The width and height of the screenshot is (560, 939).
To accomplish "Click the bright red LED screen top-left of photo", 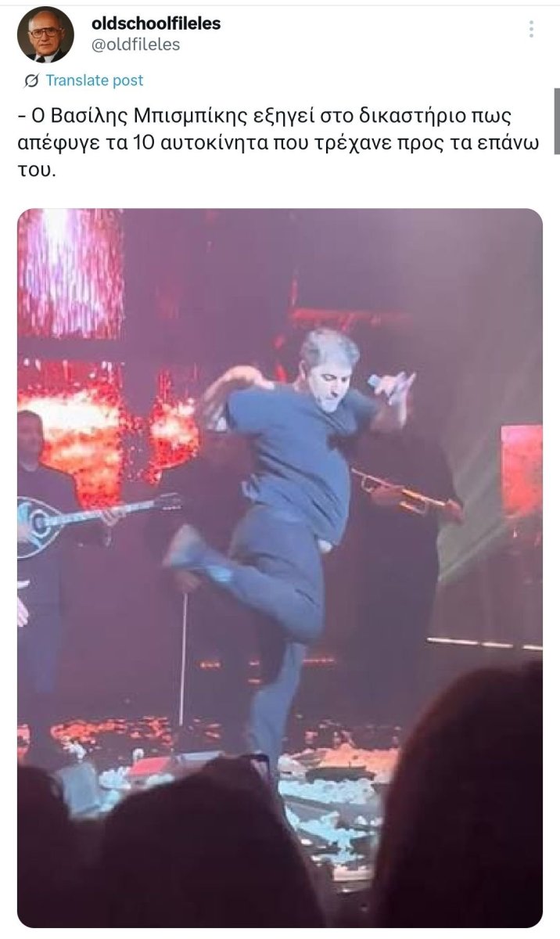I will pyautogui.click(x=70, y=273).
